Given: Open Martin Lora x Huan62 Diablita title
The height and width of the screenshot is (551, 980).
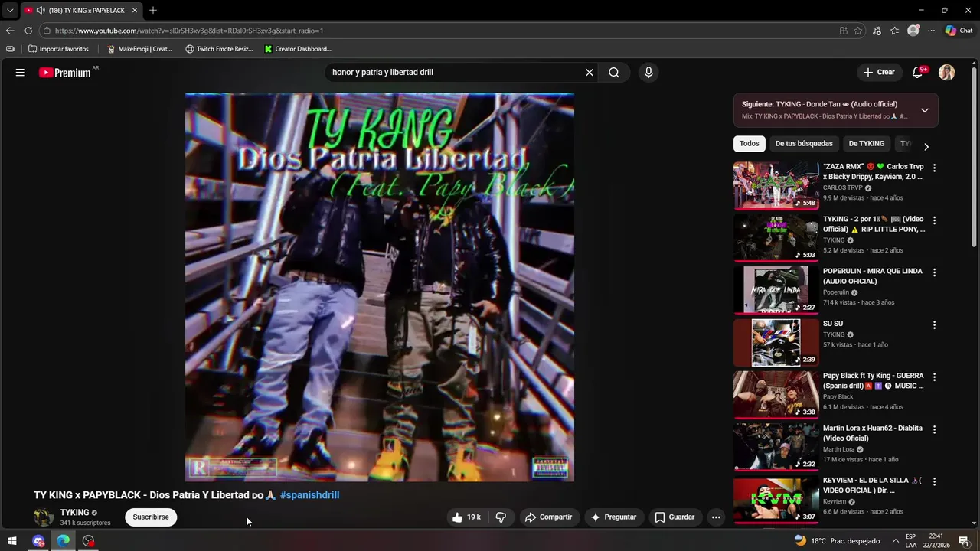Looking at the screenshot, I should coord(873,433).
